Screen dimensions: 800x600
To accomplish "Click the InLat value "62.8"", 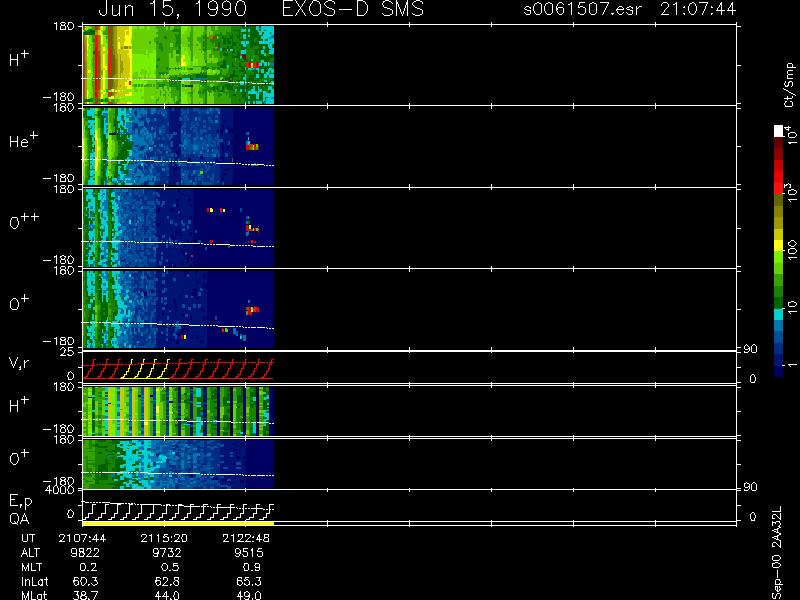I will [x=167, y=581].
